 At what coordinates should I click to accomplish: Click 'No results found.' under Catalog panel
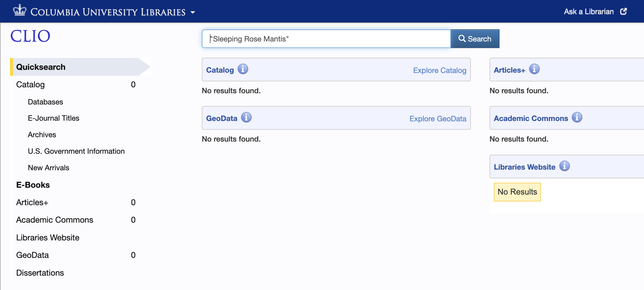[231, 91]
